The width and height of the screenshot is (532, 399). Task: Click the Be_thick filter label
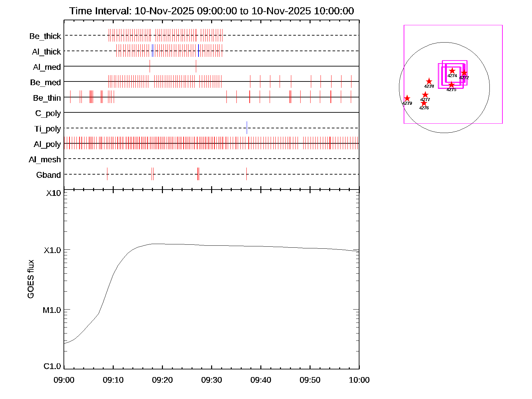(x=45, y=36)
